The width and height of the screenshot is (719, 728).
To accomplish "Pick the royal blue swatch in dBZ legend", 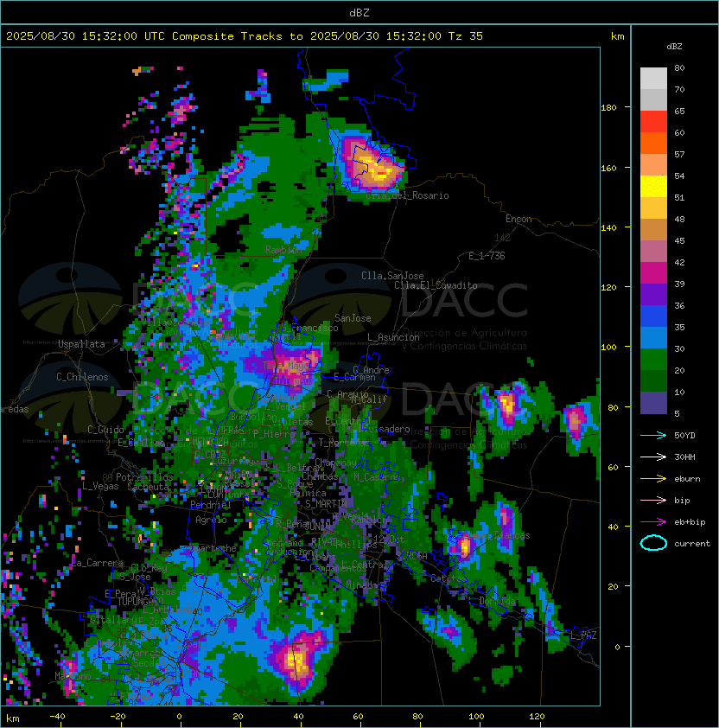I will 653,316.
